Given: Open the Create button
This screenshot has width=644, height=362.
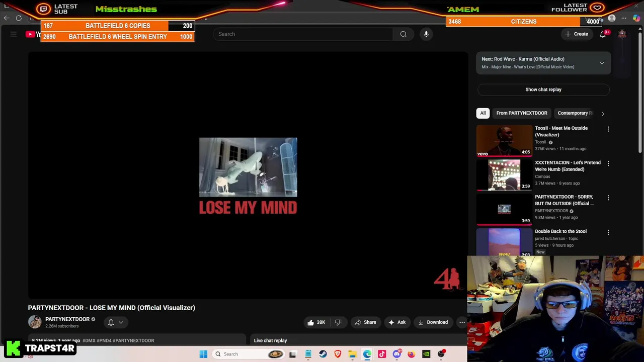Looking at the screenshot, I should click(577, 34).
